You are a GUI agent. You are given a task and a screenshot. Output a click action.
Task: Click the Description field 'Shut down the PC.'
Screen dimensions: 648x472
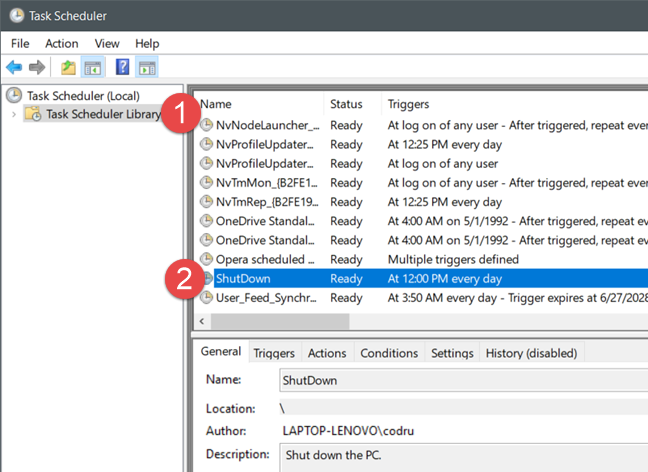point(464,457)
